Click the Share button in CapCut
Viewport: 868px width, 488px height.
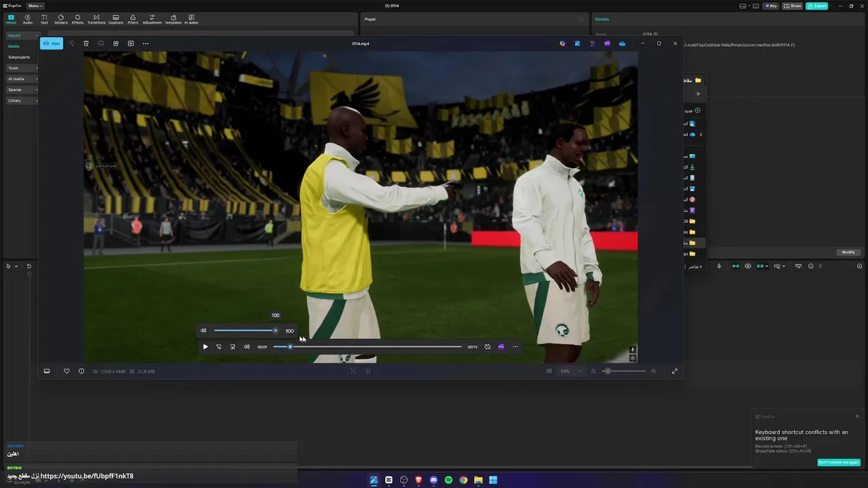793,5
